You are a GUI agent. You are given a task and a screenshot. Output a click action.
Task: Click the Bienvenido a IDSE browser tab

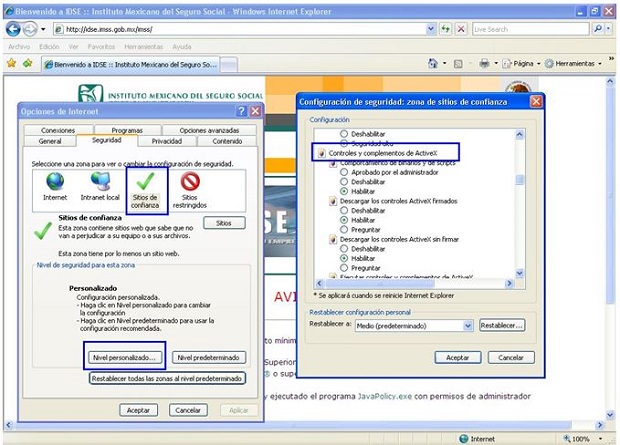pyautogui.click(x=130, y=64)
